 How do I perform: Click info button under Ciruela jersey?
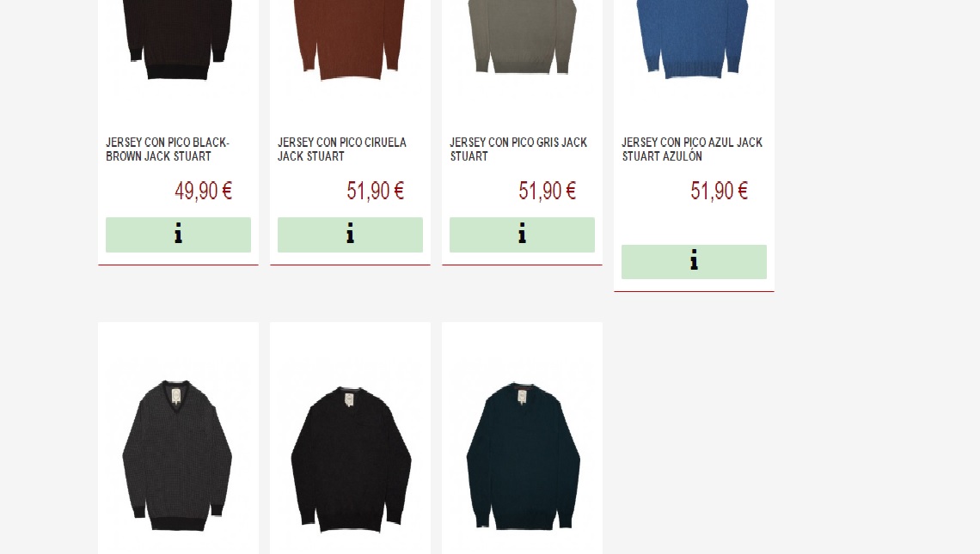(x=350, y=234)
